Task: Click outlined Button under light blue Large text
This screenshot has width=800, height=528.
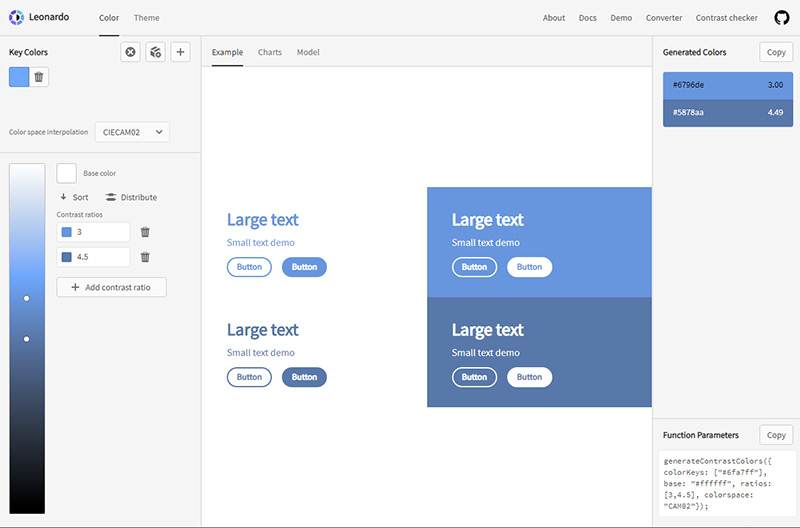Action: click(249, 267)
